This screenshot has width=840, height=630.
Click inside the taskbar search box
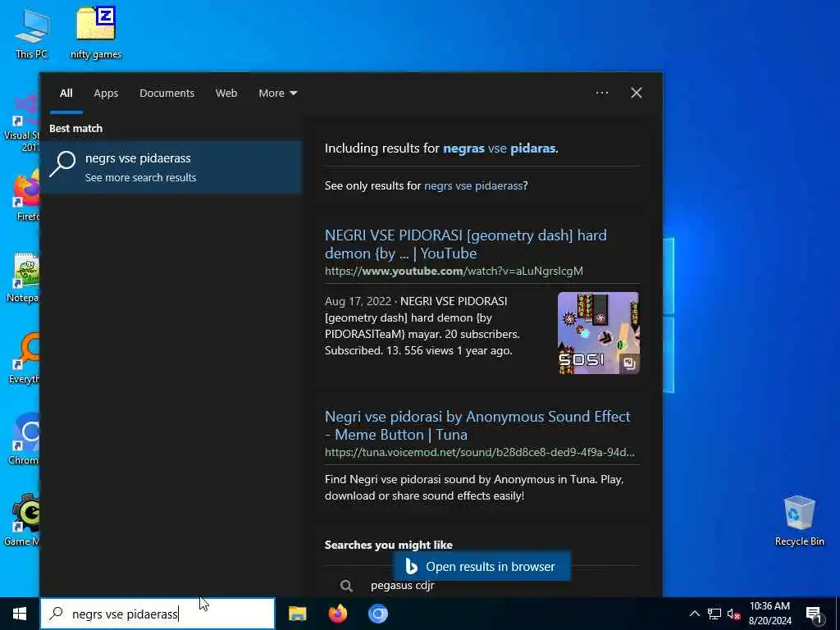coord(157,614)
